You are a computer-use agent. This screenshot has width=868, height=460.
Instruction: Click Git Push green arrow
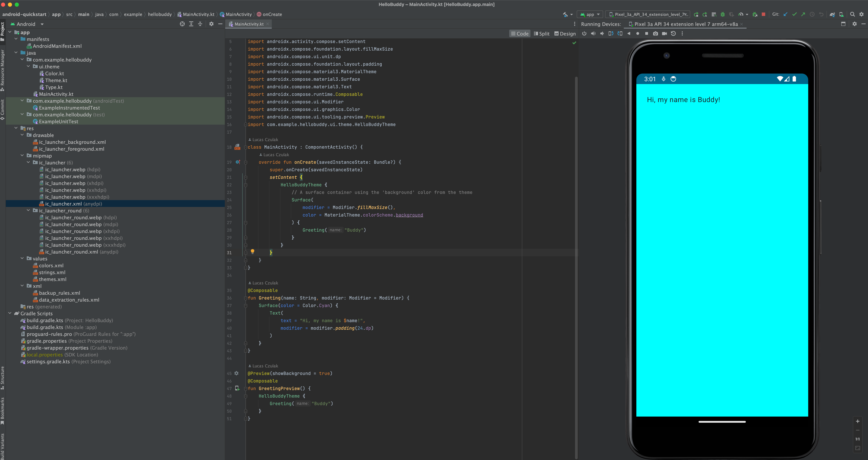pyautogui.click(x=803, y=14)
